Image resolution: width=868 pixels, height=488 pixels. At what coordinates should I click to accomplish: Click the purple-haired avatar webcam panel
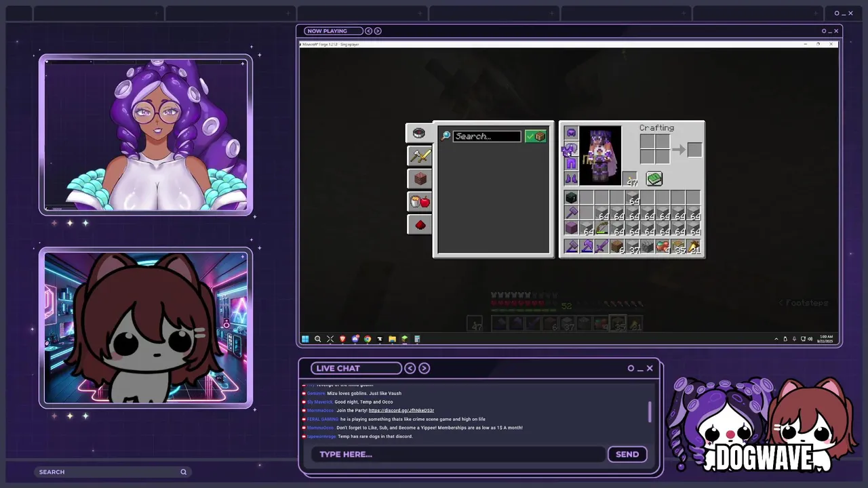click(146, 135)
